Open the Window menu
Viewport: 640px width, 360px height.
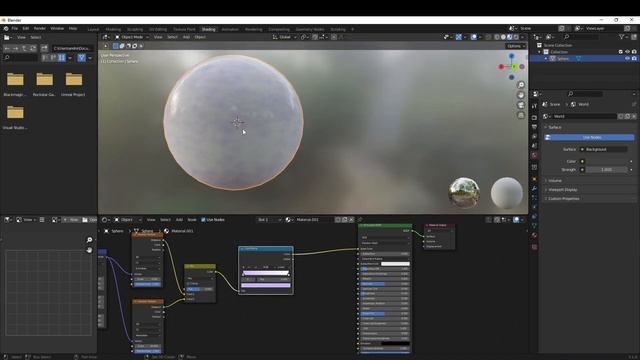57,29
